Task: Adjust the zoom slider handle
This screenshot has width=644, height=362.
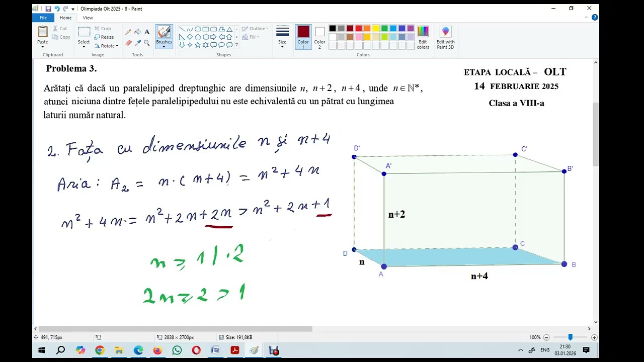Action: 570,337
